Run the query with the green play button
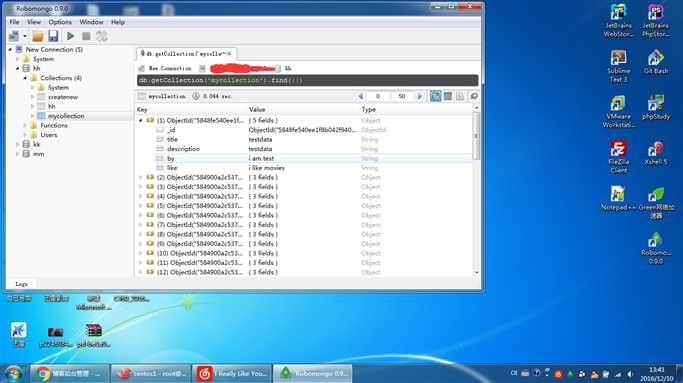This screenshot has height=383, width=683. [x=70, y=36]
